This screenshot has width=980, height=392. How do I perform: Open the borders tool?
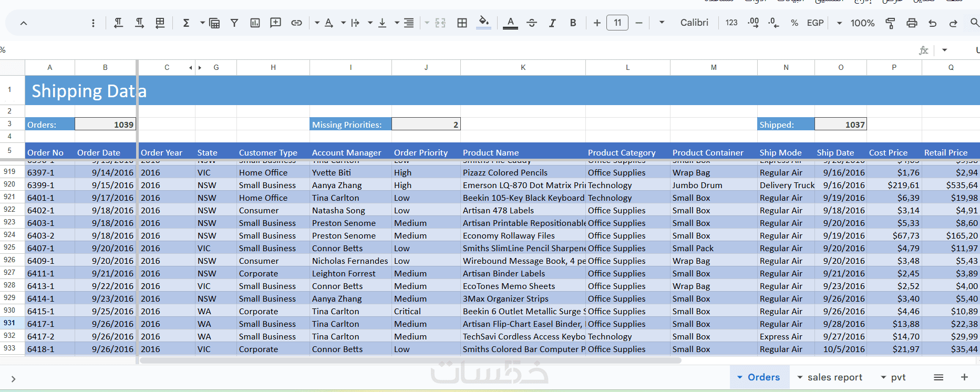(462, 23)
